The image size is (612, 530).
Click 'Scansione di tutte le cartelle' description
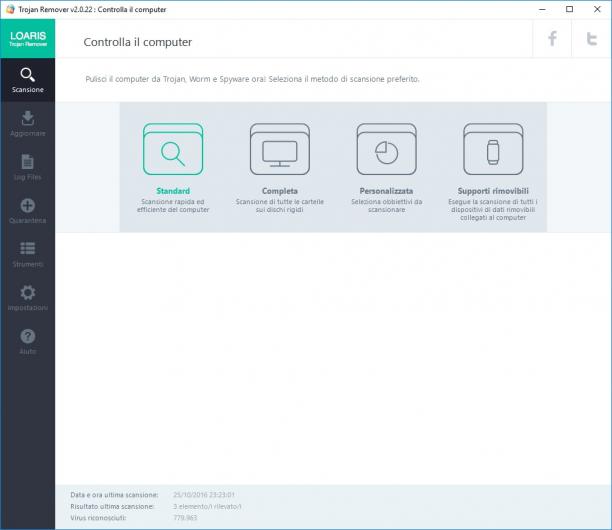pos(280,206)
